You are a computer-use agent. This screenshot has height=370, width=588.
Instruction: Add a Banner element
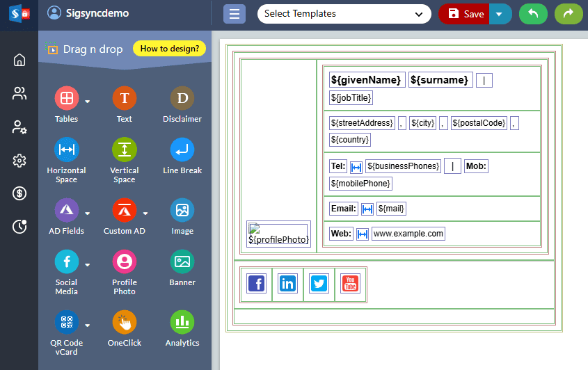[x=182, y=262]
